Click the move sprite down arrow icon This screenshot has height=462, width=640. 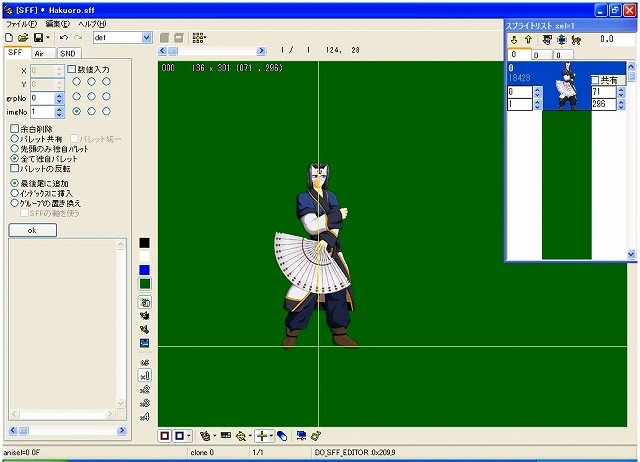click(x=514, y=40)
